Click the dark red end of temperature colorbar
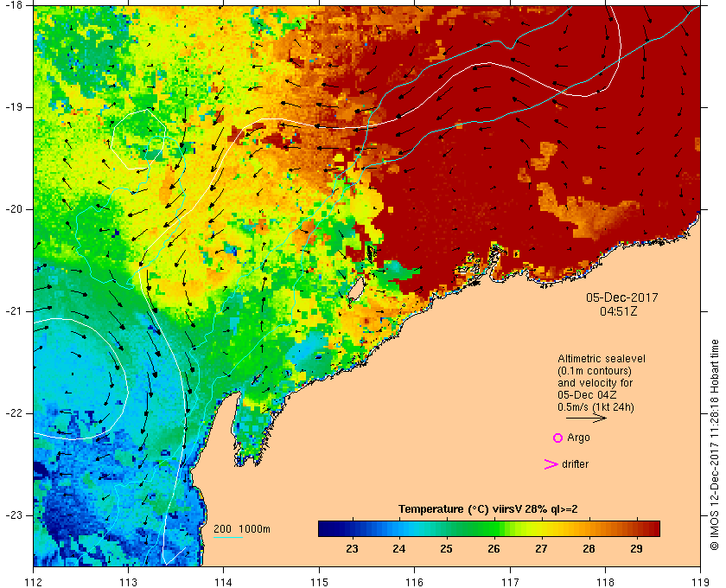 click(653, 528)
